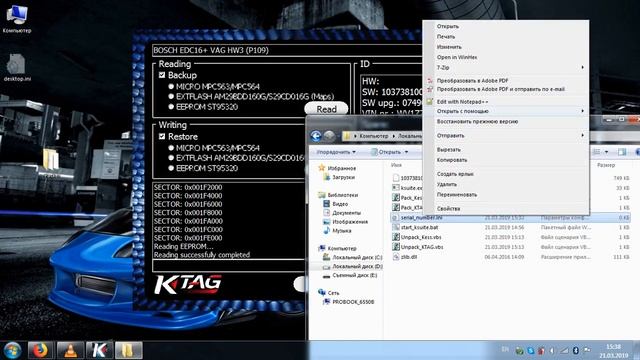Go back in Explorer navigation
The width and height of the screenshot is (640, 360).
tap(316, 136)
